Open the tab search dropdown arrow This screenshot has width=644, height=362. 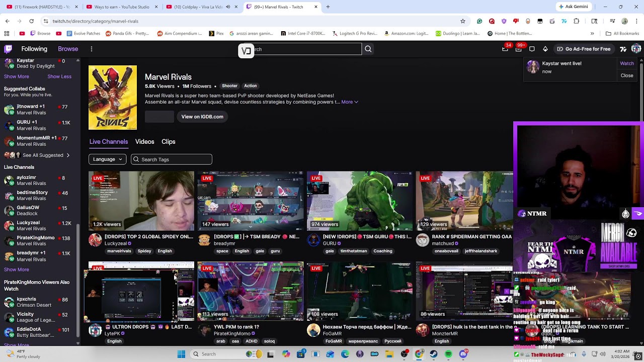(x=7, y=7)
